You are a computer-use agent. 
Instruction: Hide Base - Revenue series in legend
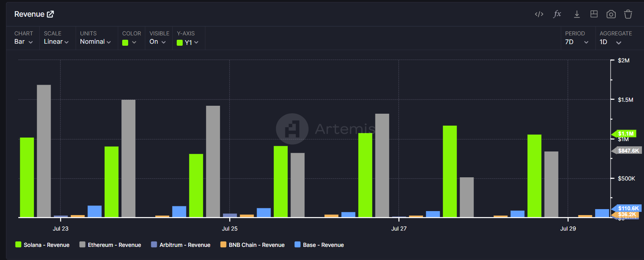click(x=319, y=245)
